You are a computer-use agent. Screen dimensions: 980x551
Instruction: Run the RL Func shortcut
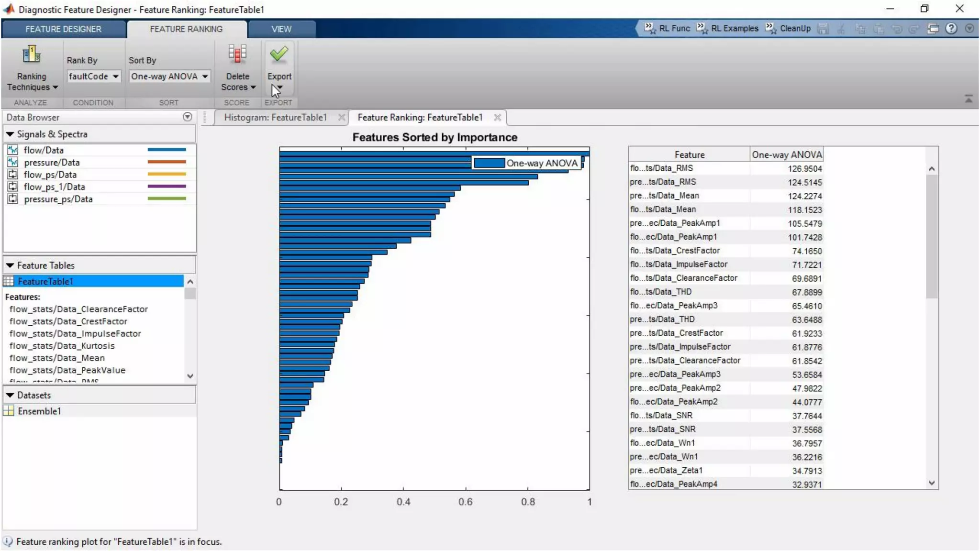click(668, 28)
